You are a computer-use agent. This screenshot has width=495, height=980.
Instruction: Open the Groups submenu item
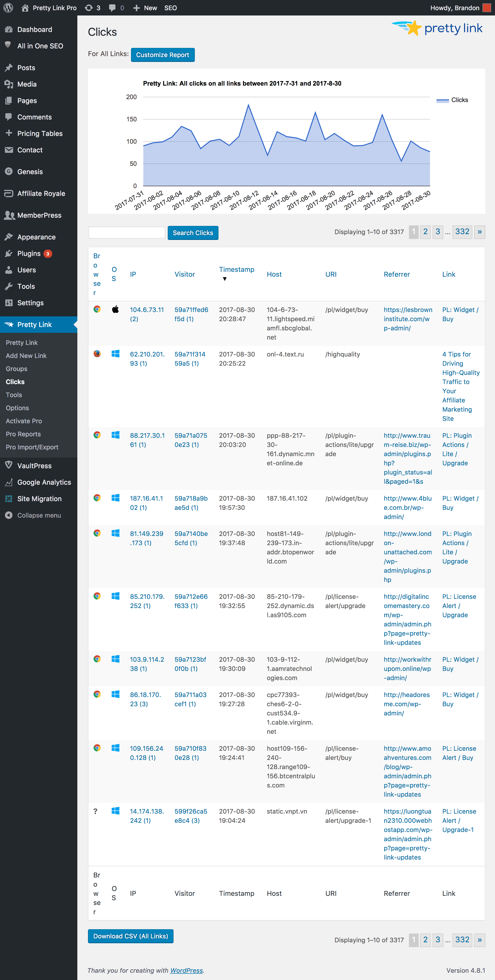16,369
